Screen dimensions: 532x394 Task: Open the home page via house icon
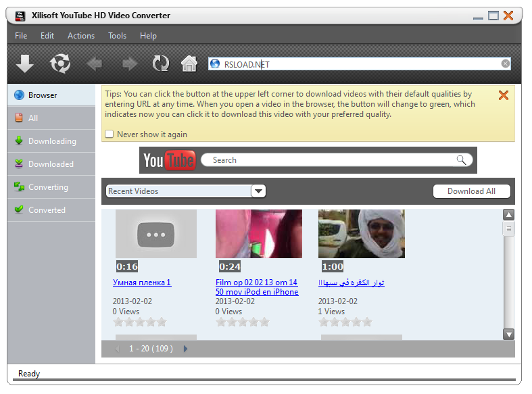pyautogui.click(x=189, y=64)
